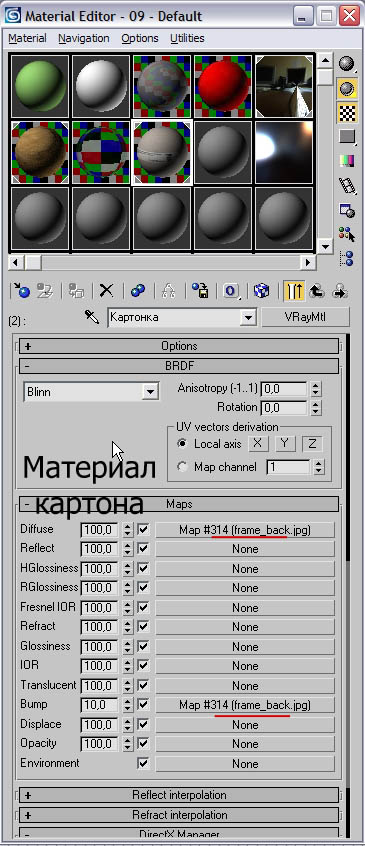The image size is (365, 846).
Task: Click the Make Material Copy icon
Action: [x=138, y=291]
